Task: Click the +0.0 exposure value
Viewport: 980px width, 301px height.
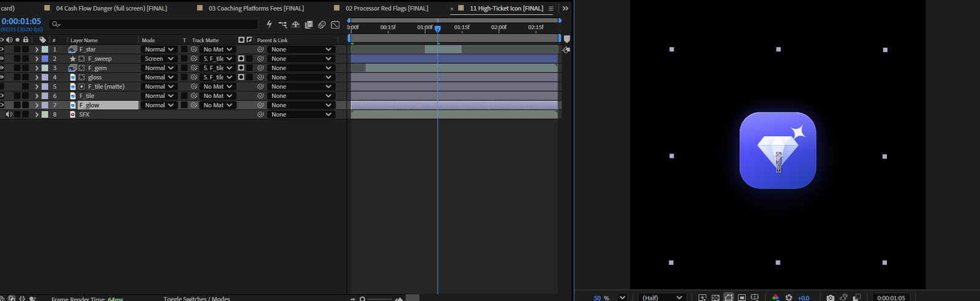Action: (x=804, y=298)
